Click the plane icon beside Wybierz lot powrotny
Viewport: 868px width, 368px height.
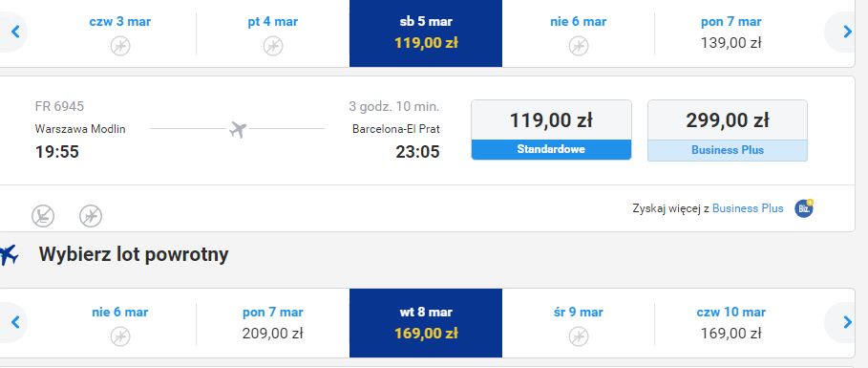9,255
